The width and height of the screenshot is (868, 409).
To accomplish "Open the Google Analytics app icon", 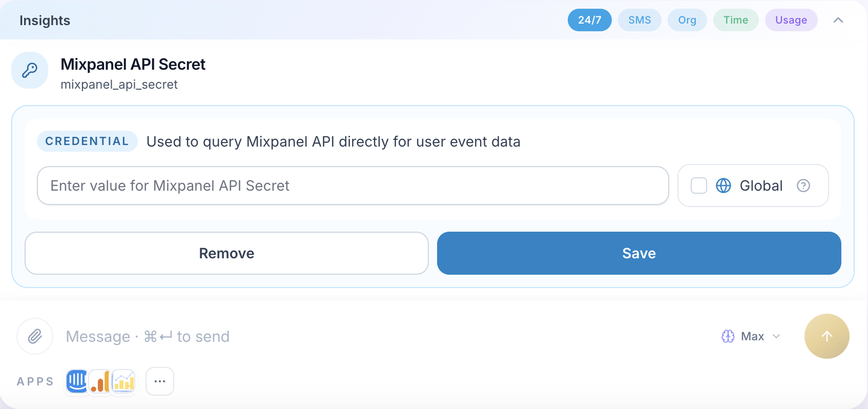I will (x=100, y=381).
